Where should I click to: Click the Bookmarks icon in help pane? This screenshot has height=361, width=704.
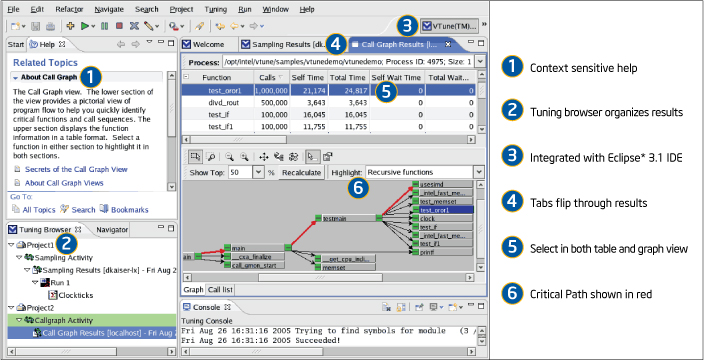tap(104, 209)
